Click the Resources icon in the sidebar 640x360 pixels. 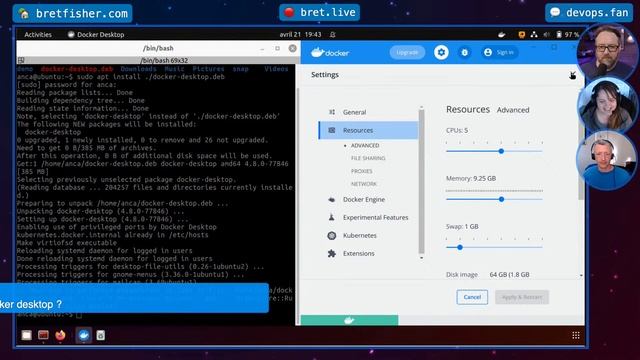(332, 130)
